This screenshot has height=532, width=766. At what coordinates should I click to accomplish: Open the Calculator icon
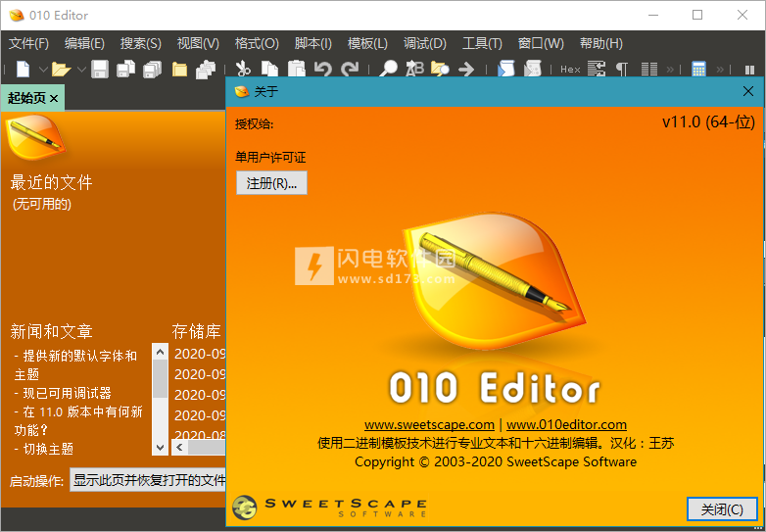pos(698,70)
